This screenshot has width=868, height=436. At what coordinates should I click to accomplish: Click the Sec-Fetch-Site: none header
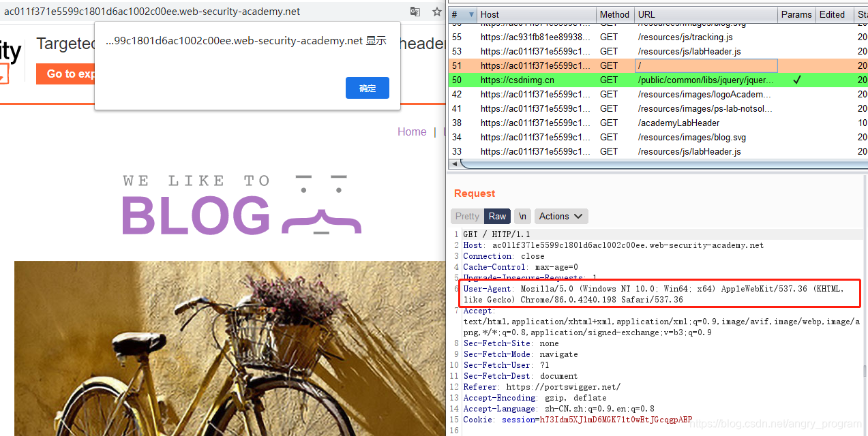[x=511, y=343]
